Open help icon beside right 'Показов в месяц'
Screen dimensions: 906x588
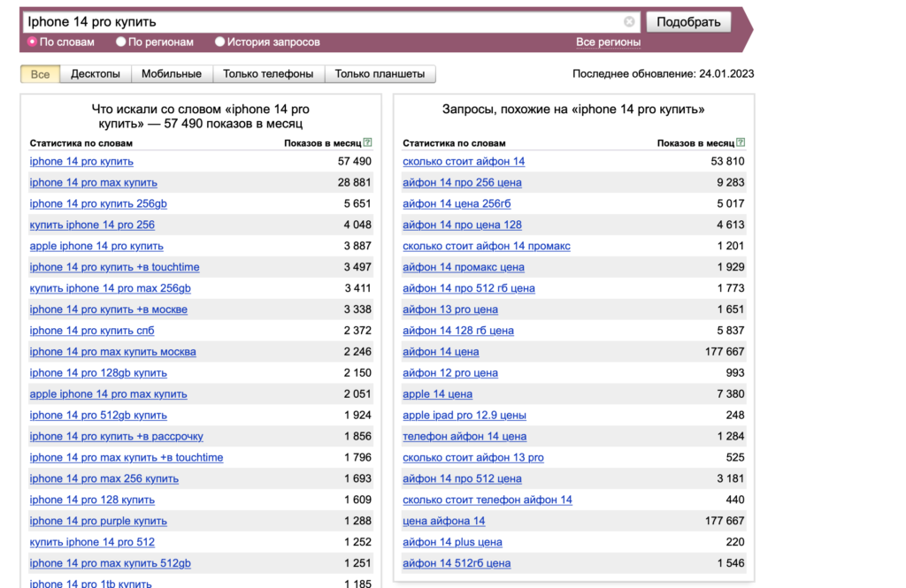(x=741, y=142)
